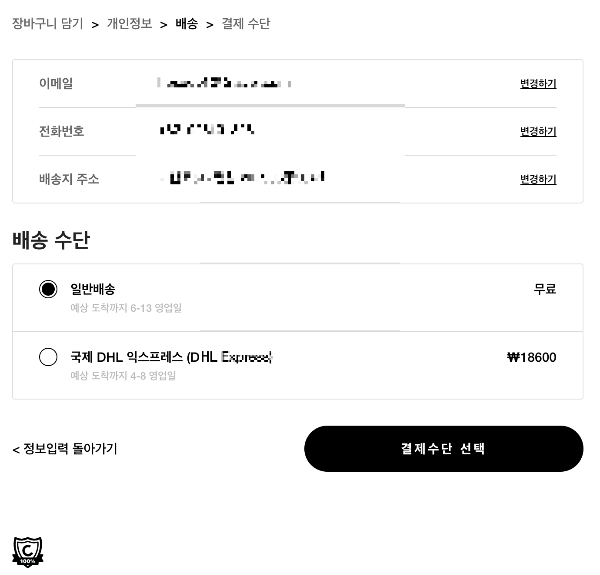Select the 국제 DHL 익스프레스 radio button

coord(48,357)
